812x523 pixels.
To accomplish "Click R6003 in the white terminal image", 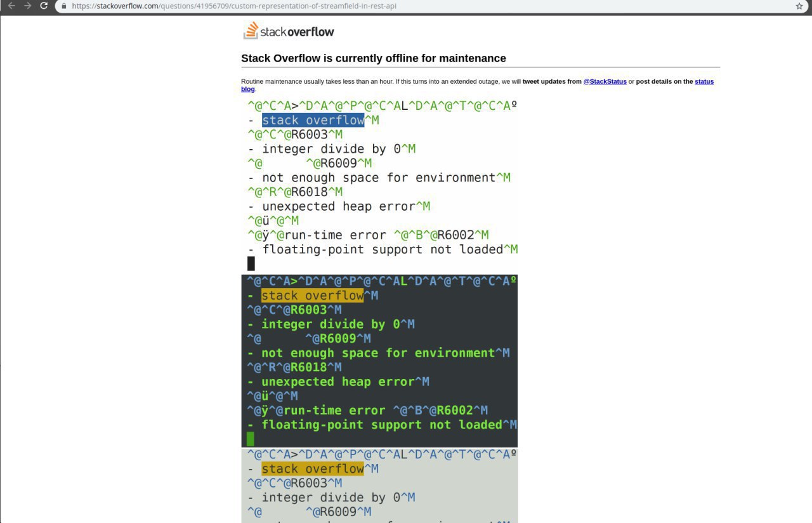I will click(x=310, y=135).
